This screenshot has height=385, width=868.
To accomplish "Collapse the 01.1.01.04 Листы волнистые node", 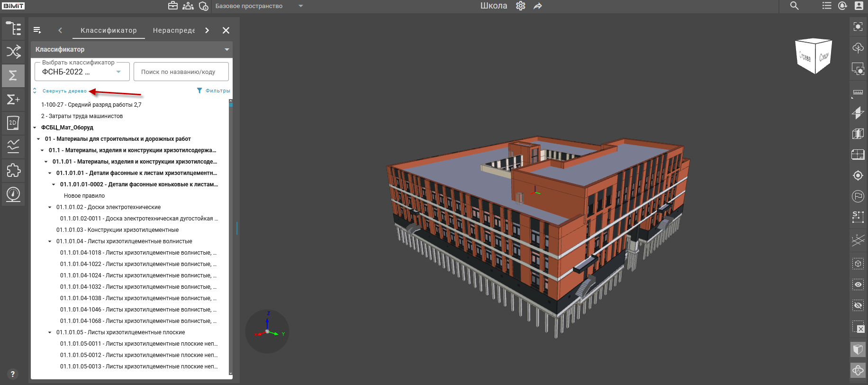I will click(50, 241).
